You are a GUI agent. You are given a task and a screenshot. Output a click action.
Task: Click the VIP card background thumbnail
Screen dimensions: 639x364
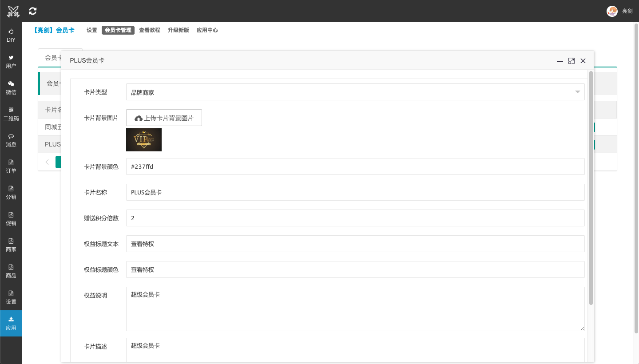pyautogui.click(x=144, y=140)
